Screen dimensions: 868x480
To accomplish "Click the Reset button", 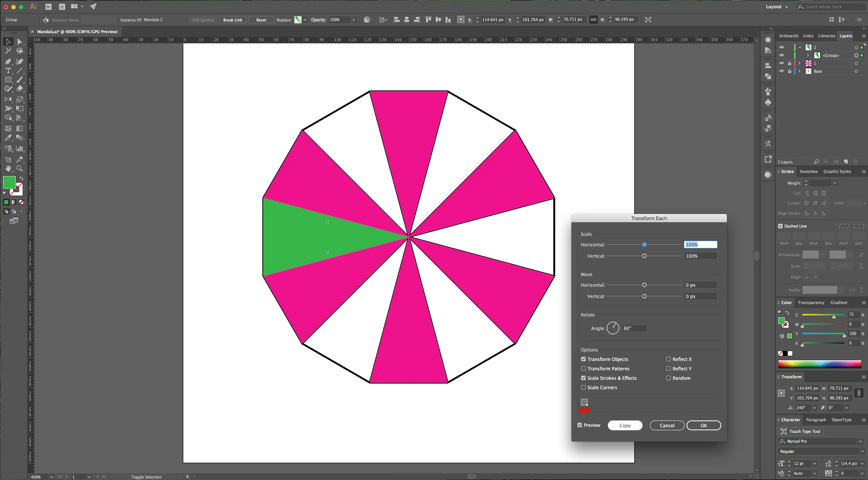I will click(261, 20).
